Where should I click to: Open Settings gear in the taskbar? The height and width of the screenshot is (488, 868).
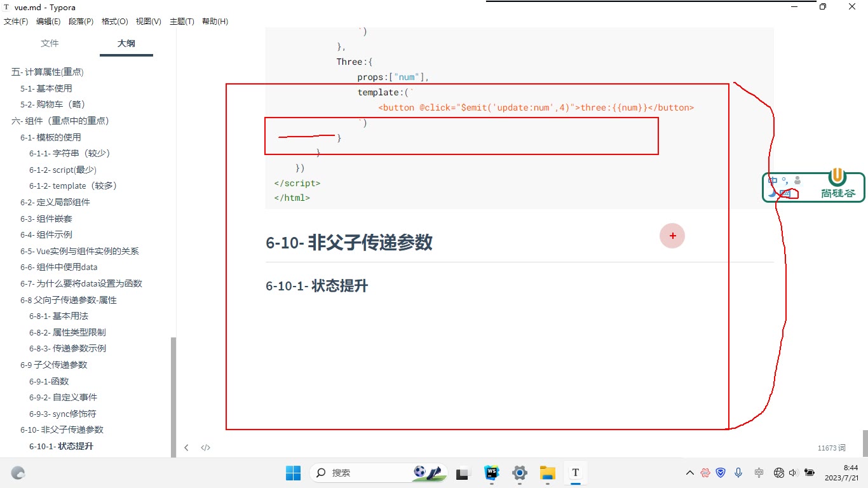click(x=520, y=473)
